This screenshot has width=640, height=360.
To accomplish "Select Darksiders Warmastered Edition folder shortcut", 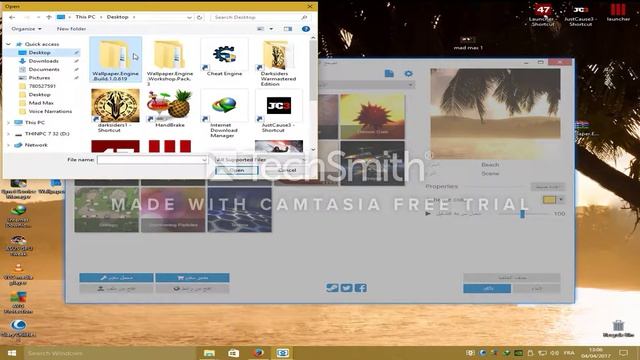I will (x=278, y=62).
